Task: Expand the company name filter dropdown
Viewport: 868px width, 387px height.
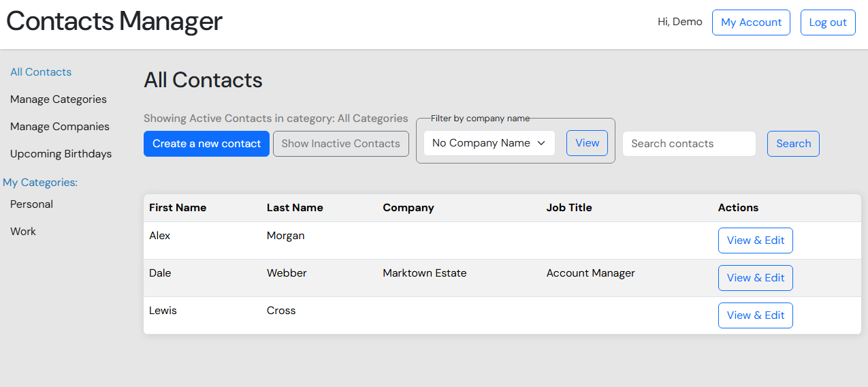Action: [x=489, y=143]
